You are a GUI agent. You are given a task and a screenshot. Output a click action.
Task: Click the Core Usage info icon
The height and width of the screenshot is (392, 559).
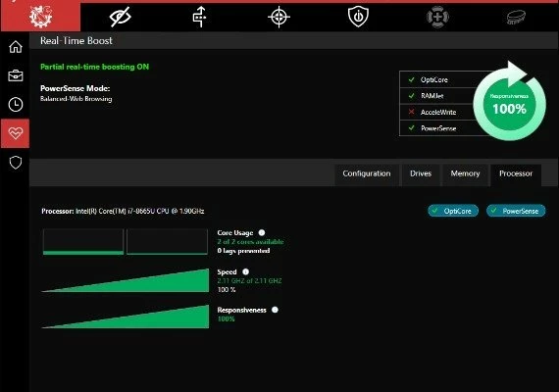(x=262, y=232)
